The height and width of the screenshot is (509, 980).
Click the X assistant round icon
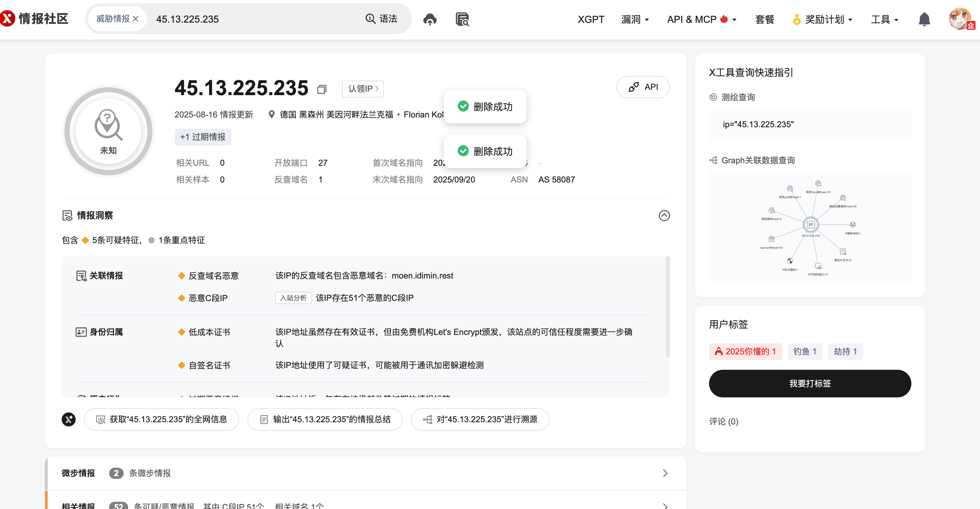point(69,419)
